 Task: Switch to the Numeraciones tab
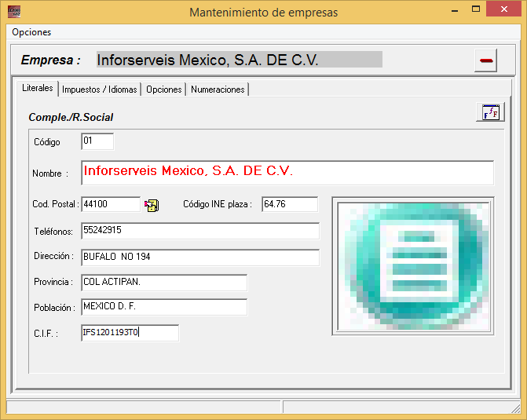pyautogui.click(x=218, y=89)
